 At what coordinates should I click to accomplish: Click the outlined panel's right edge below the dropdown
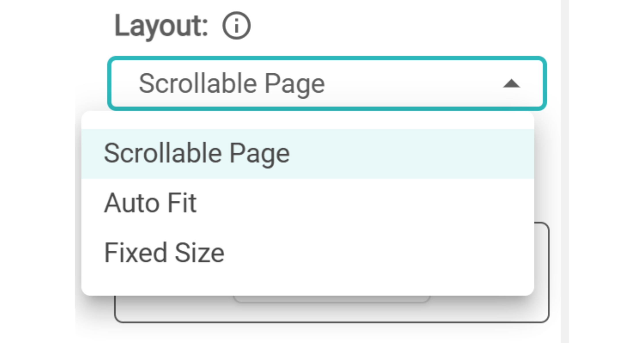pos(549,273)
